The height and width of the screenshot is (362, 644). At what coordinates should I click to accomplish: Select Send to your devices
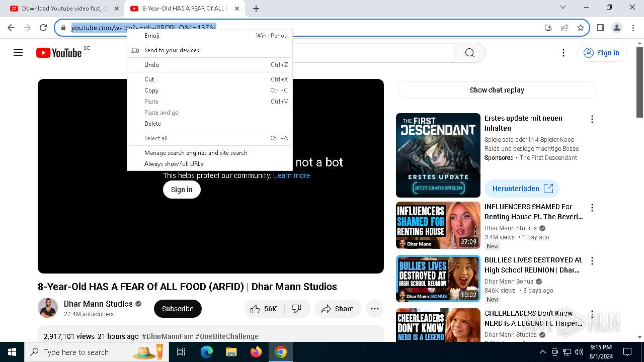[210, 50]
